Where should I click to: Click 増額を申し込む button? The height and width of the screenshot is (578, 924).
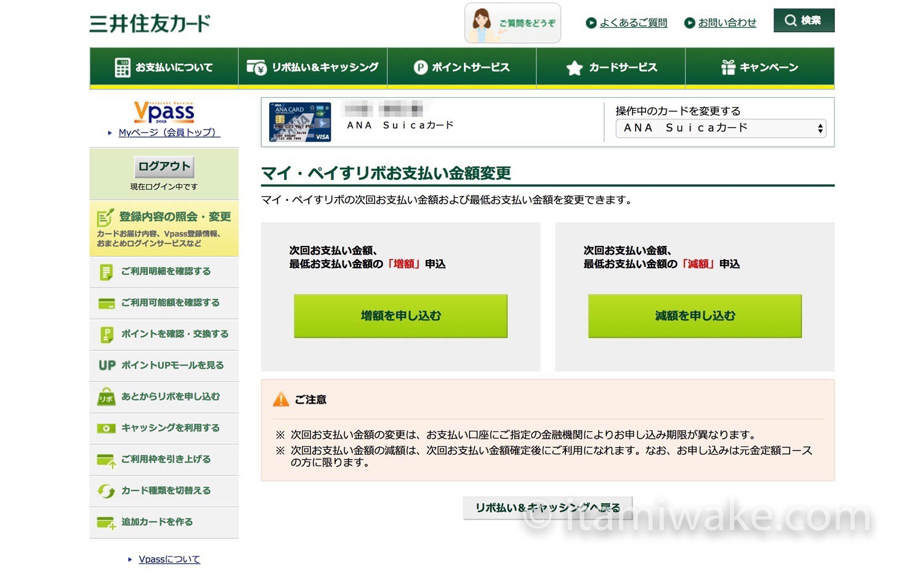point(400,316)
